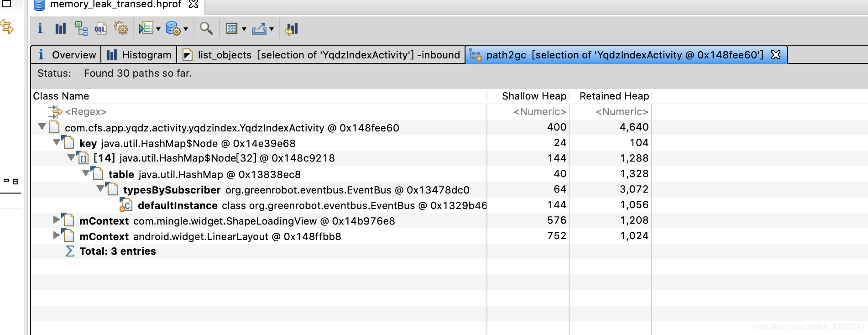The height and width of the screenshot is (335, 868).
Task: Close the path2gc tab
Action: point(776,55)
